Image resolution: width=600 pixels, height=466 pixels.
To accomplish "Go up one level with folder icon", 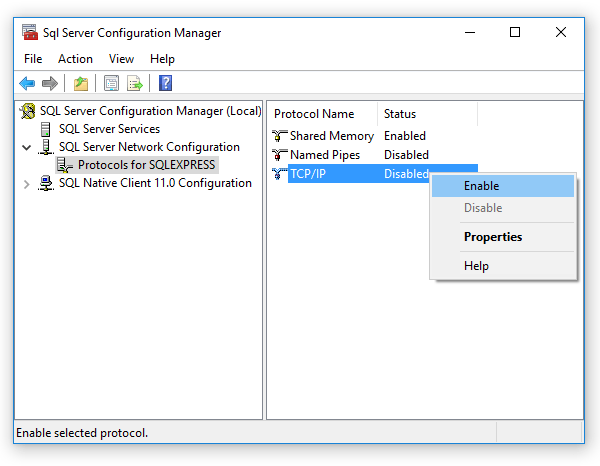I will pos(81,83).
